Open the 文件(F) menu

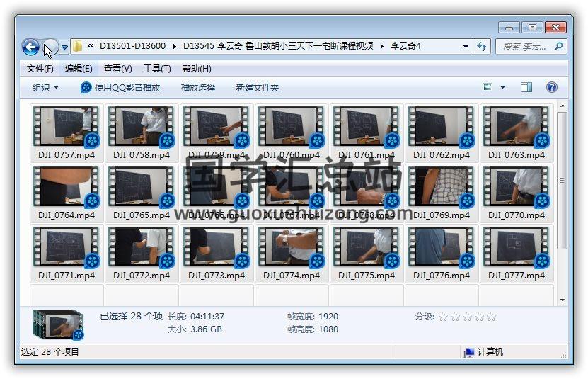tap(40, 69)
